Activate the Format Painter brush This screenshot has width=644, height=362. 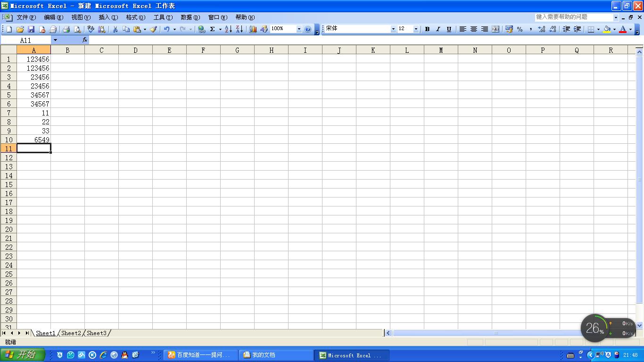point(153,29)
